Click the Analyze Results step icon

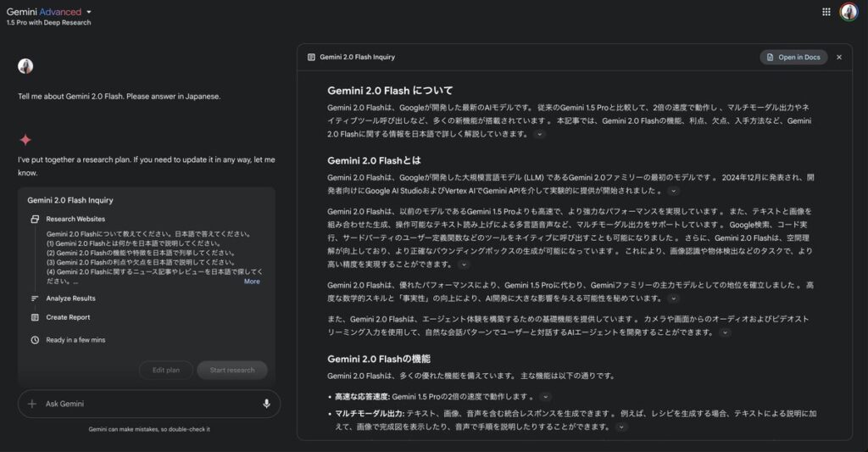click(35, 299)
